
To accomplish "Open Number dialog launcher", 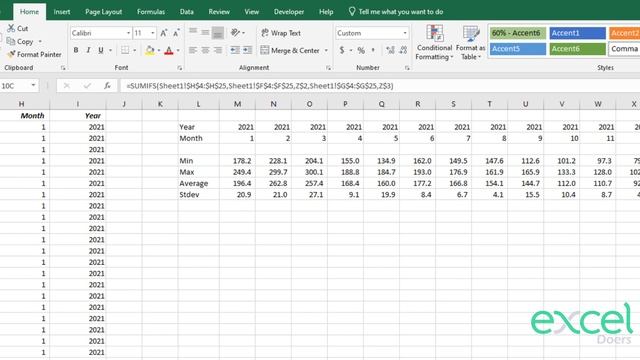I will pos(407,68).
